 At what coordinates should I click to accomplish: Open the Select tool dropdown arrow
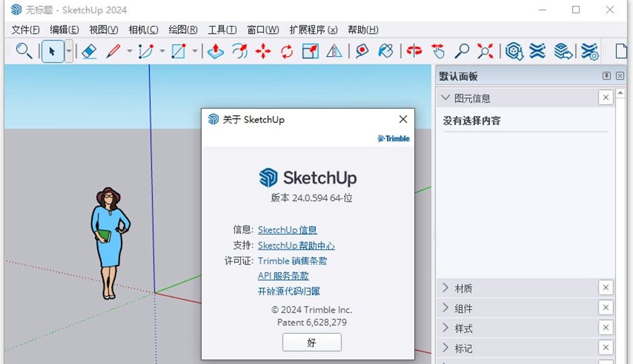[x=69, y=51]
